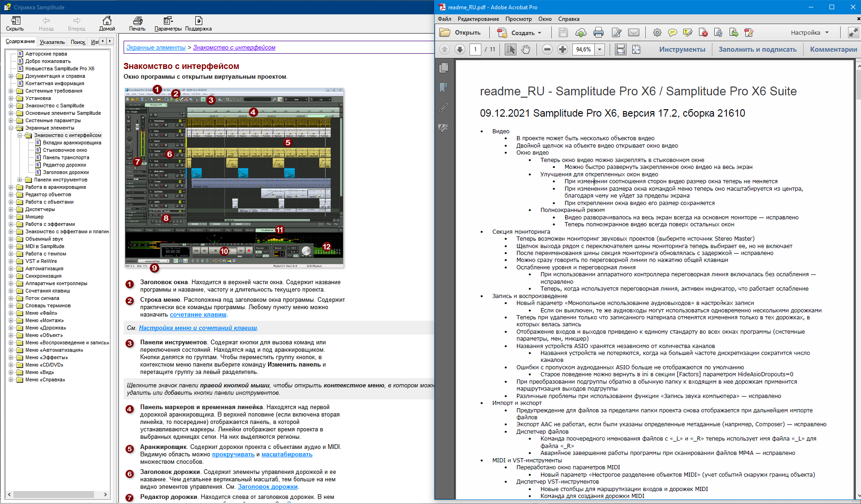Viewport: 861px width, 504px height.
Task: Toggle fit one full page view in Acrobat
Action: 636,50
